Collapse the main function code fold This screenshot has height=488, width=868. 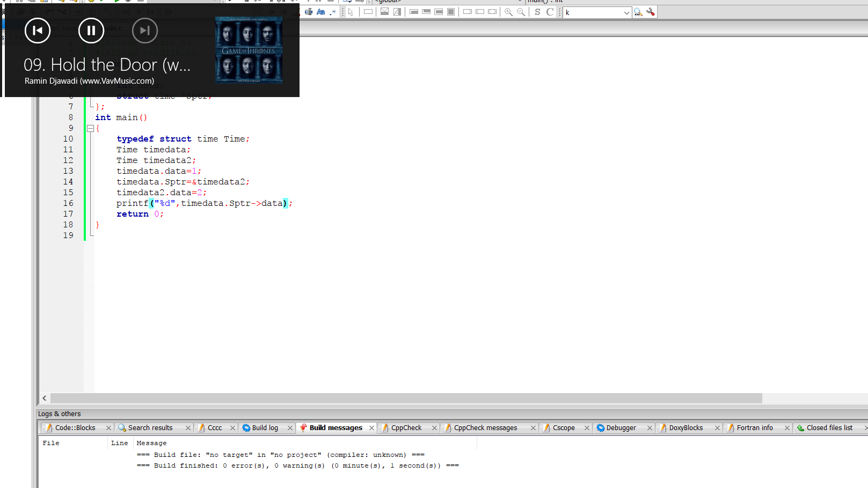(x=90, y=128)
